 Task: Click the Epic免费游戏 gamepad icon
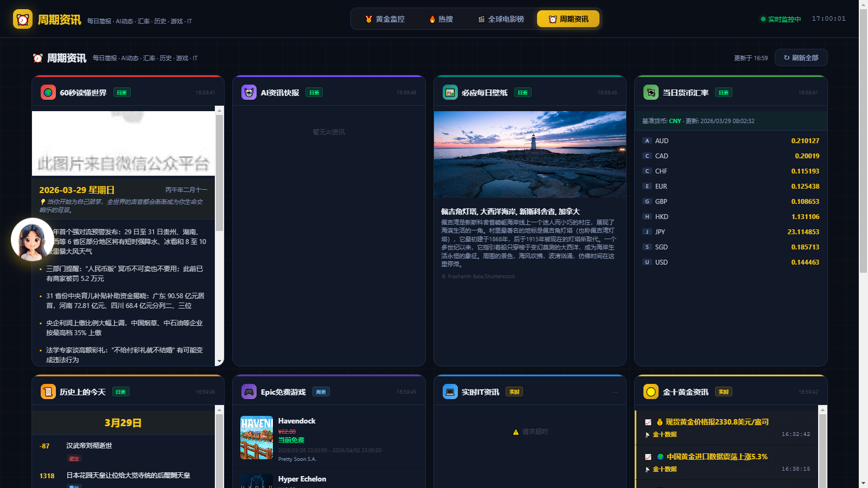(x=249, y=391)
